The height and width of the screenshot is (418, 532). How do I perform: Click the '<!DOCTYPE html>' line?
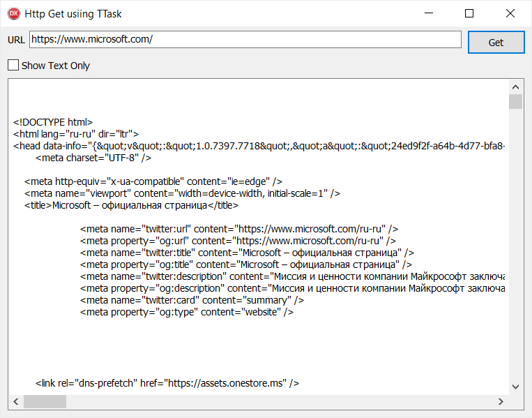click(x=53, y=122)
